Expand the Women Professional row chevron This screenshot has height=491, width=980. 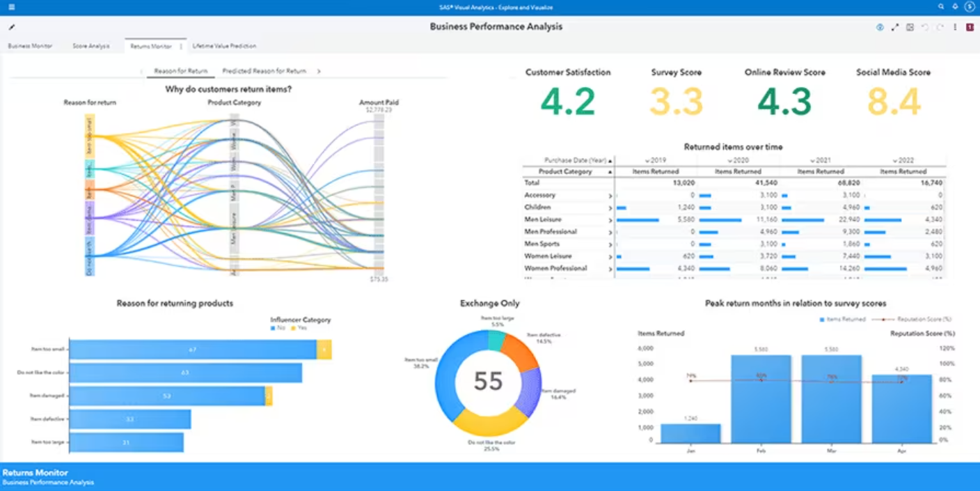click(x=610, y=269)
